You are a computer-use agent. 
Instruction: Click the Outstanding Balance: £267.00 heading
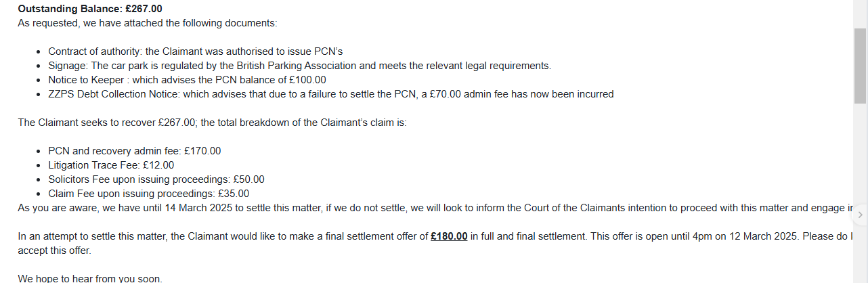[x=90, y=9]
